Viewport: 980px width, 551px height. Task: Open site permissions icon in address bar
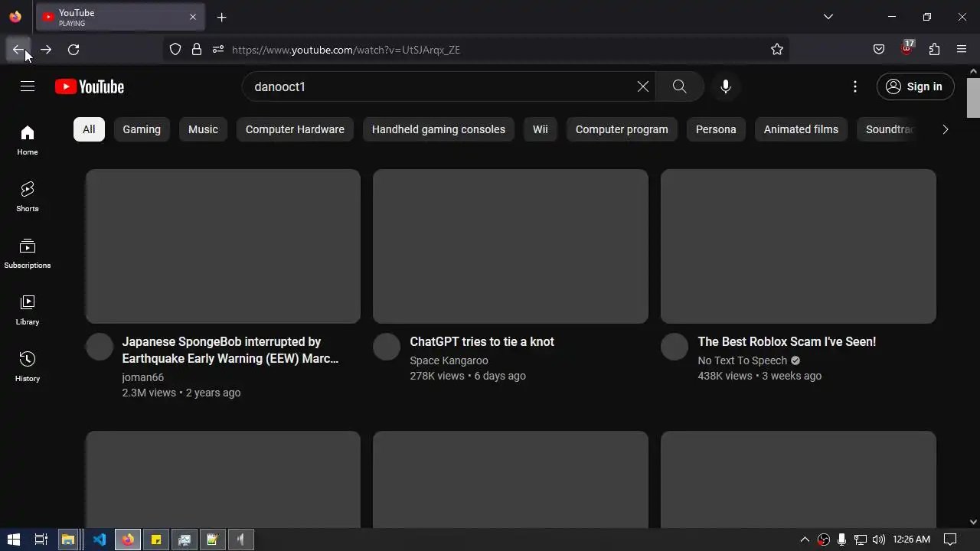pos(218,50)
